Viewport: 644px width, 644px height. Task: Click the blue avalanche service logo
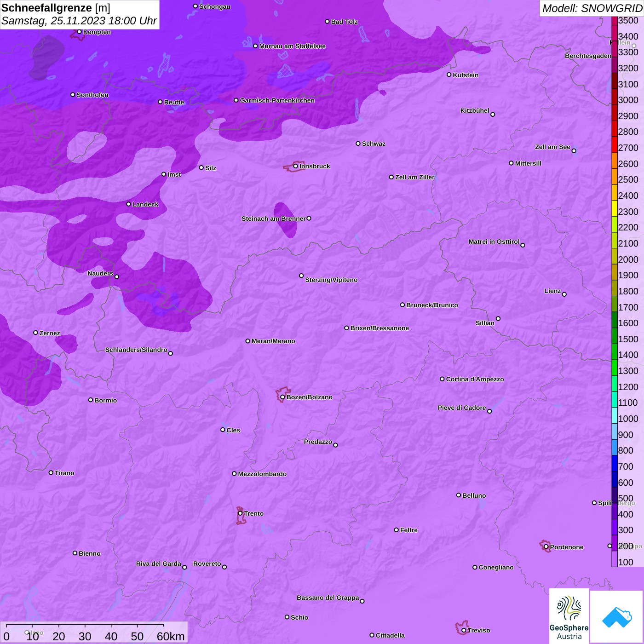tap(616, 617)
